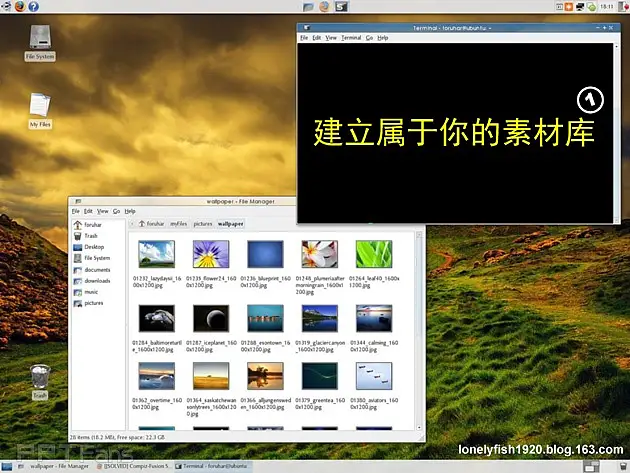Open the Terminal menu in the terminal window
Screen dimensions: 630x473
(x=351, y=37)
